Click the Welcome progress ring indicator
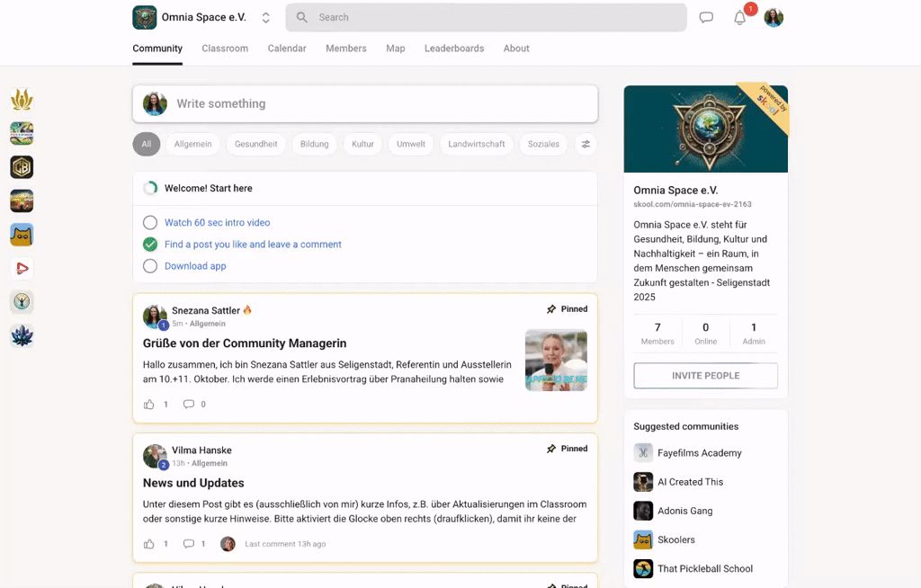This screenshot has height=588, width=921. pos(150,188)
